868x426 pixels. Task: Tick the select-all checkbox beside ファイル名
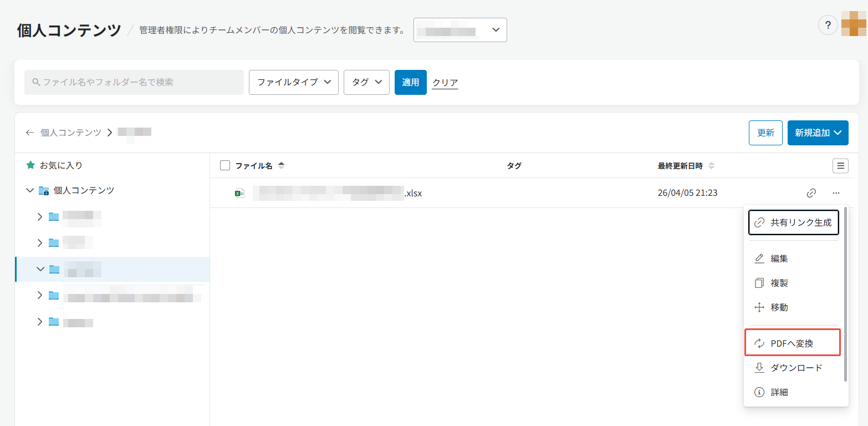[x=225, y=165]
